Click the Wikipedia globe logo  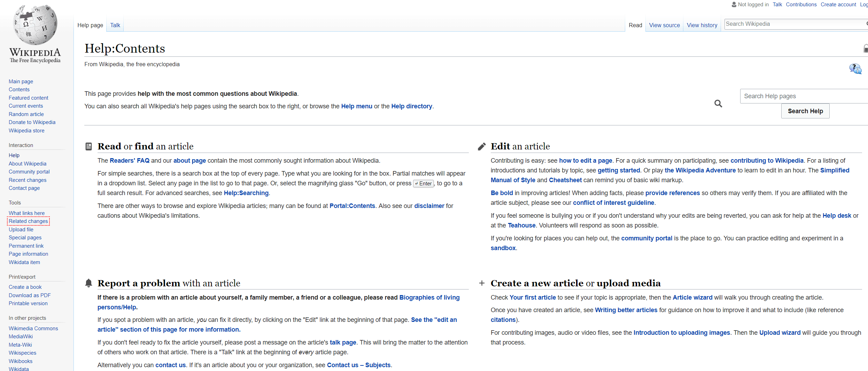35,25
